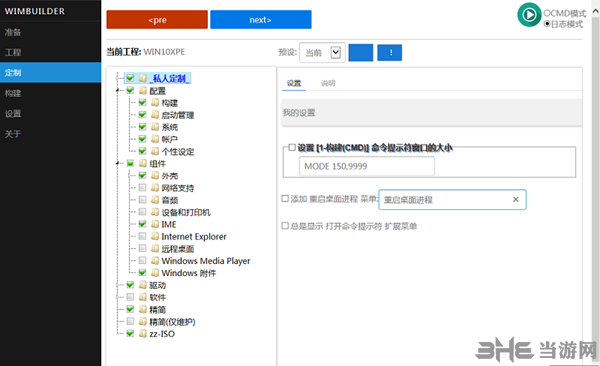The width and height of the screenshot is (600, 366).
Task: Check the 软件 tree checkbox
Action: click(x=130, y=297)
